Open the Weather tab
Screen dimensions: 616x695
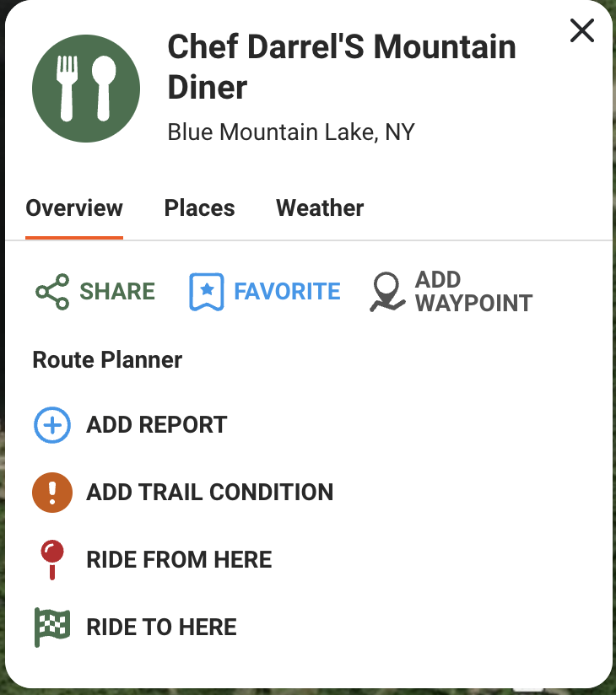pyautogui.click(x=320, y=208)
